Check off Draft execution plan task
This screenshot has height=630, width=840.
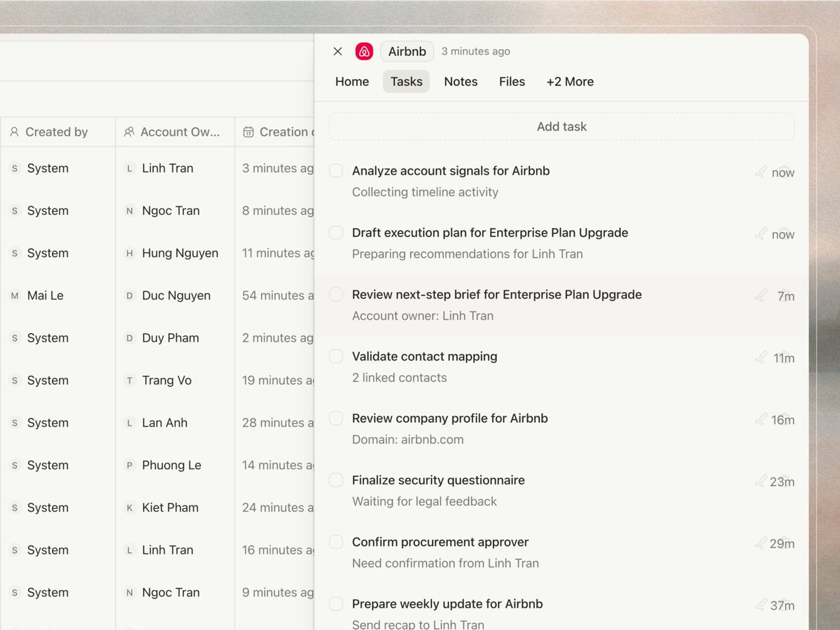coord(336,232)
